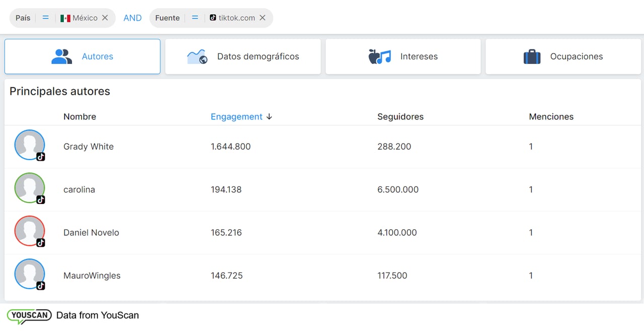Toggle the AND filter operator

click(x=132, y=18)
